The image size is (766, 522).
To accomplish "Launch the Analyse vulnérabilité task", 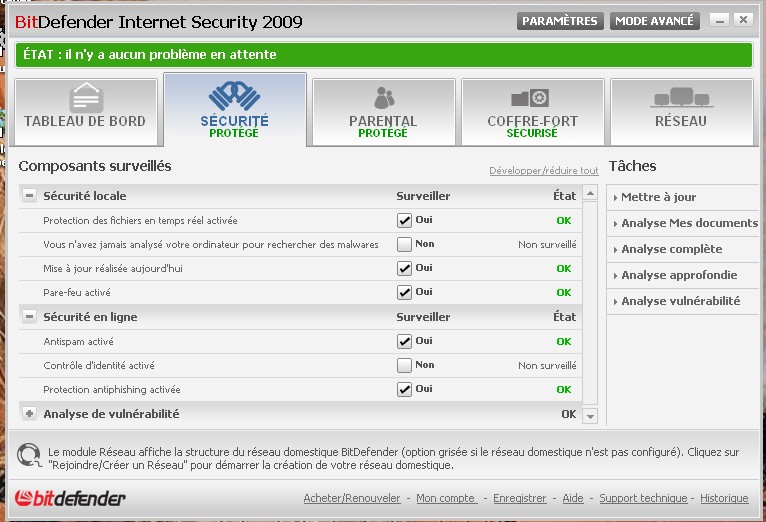I will tap(681, 301).
